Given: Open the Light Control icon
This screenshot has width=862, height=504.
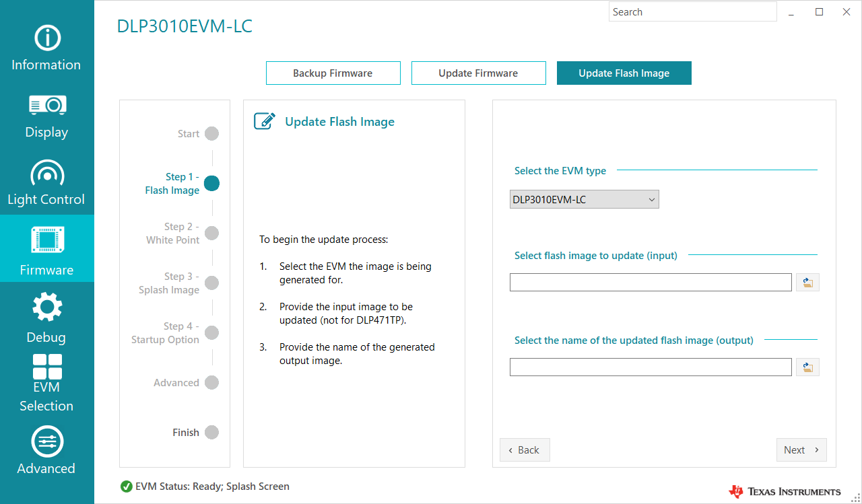Looking at the screenshot, I should pos(47,172).
